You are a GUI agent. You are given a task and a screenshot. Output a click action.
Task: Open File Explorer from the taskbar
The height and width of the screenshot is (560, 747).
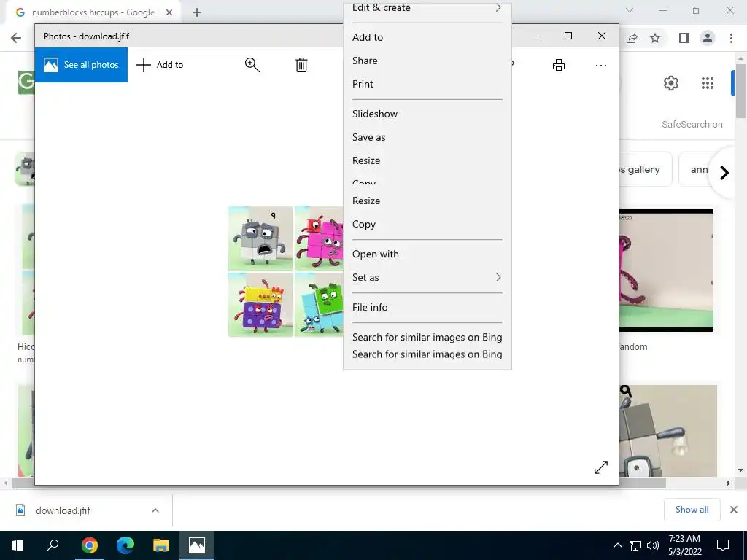point(161,545)
